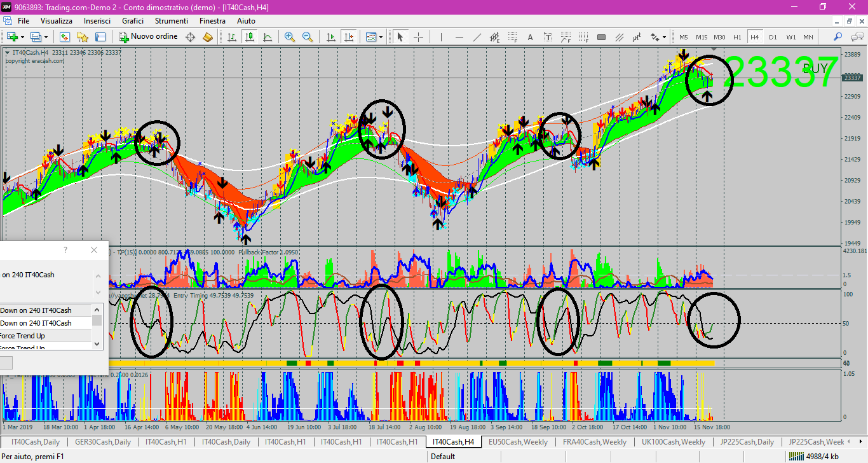Expand the Profiles dropdown arrow
868x463 pixels.
pos(45,37)
